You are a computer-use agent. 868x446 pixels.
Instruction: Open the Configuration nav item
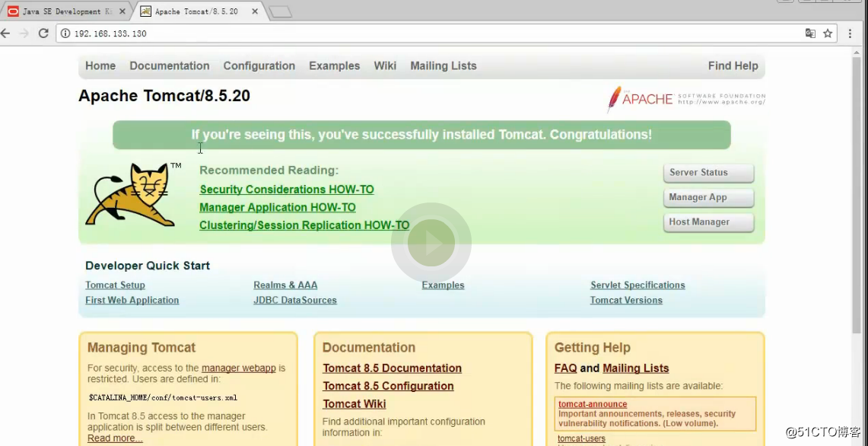(x=259, y=66)
